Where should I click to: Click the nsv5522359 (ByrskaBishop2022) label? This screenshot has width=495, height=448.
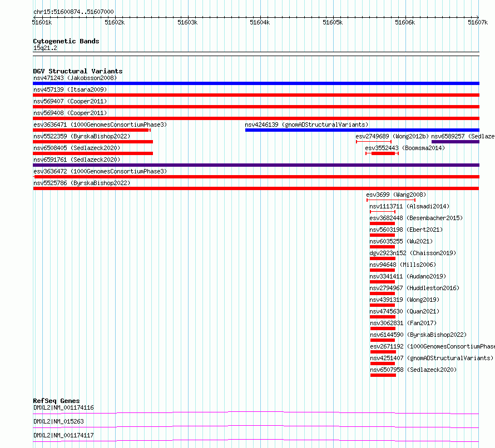[x=82, y=136]
